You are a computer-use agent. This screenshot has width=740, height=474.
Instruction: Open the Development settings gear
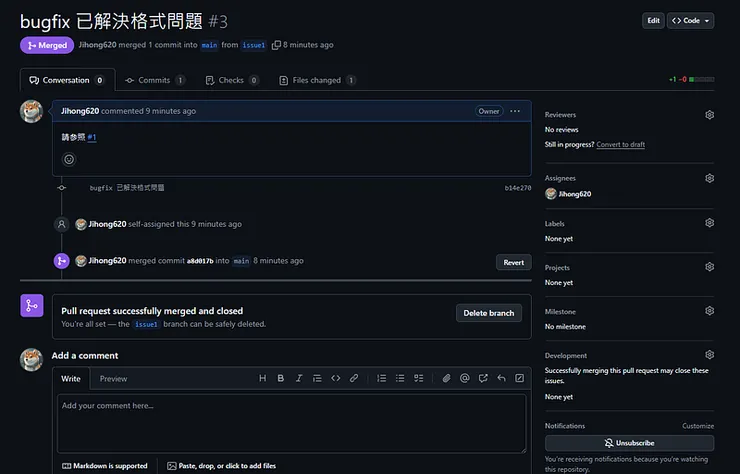(709, 355)
